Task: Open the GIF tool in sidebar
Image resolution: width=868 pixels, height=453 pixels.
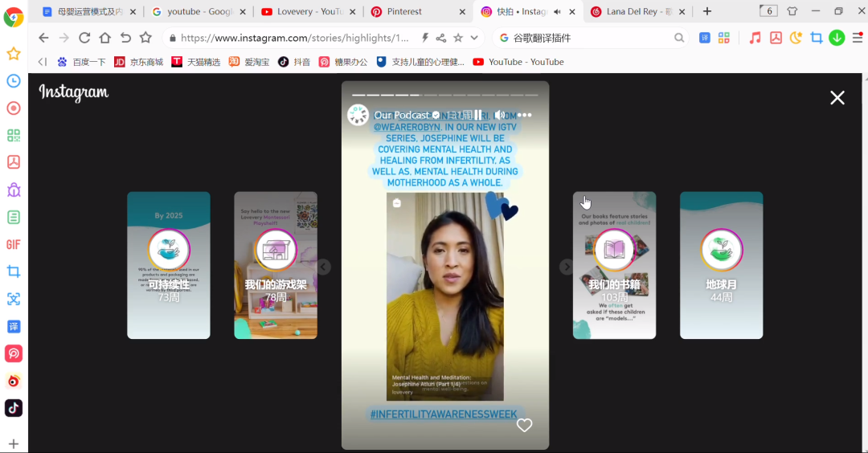Action: [x=14, y=244]
